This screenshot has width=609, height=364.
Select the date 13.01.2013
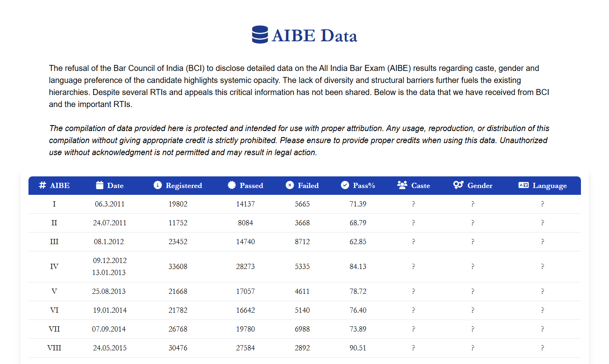click(109, 273)
